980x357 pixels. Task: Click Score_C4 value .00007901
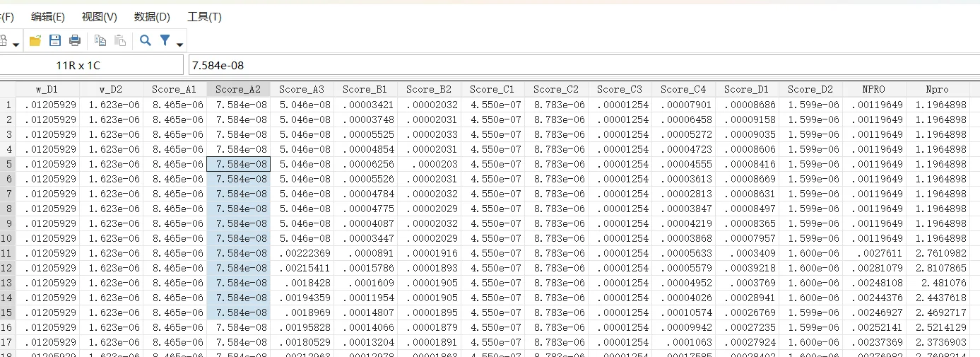tap(683, 105)
